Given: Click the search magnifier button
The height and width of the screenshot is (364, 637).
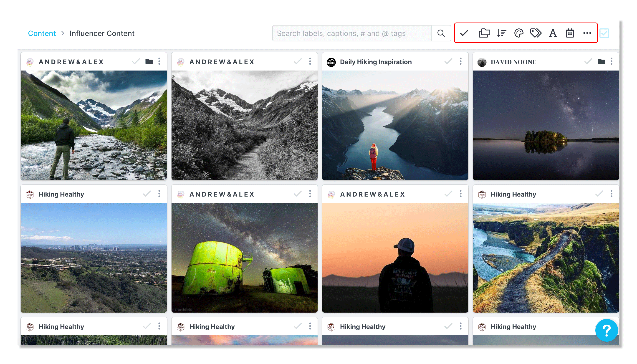Looking at the screenshot, I should [x=441, y=33].
